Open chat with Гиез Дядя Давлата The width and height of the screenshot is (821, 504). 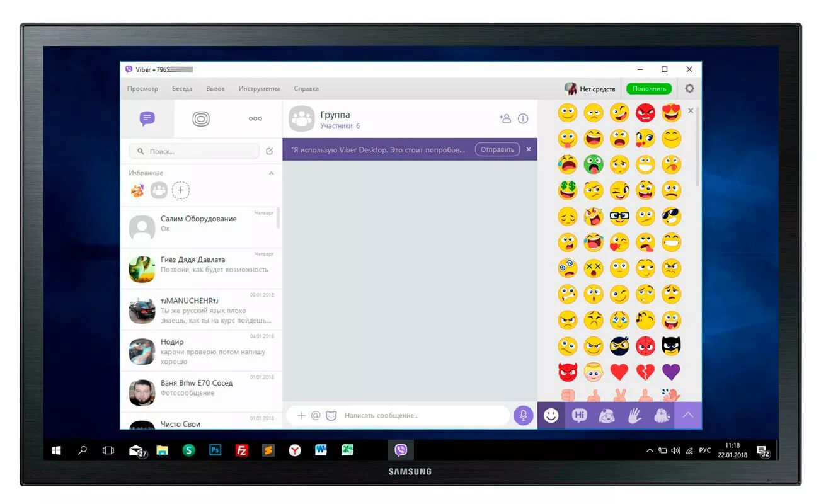(x=201, y=268)
